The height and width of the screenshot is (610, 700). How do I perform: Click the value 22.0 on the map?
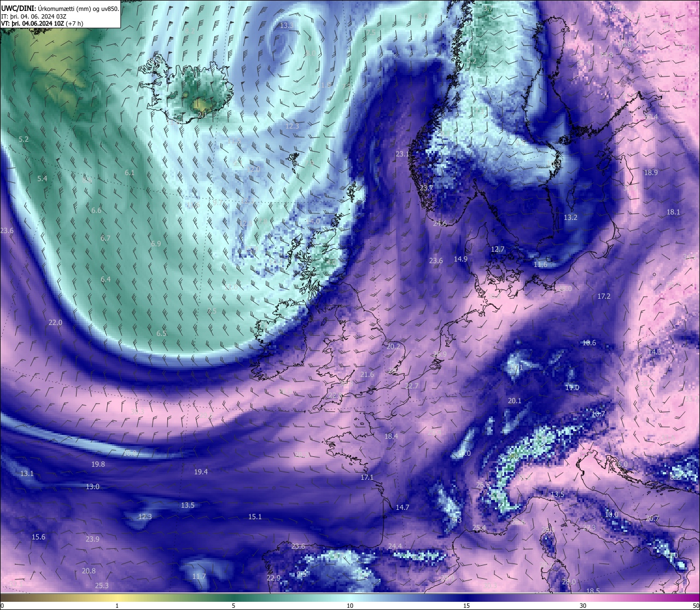tap(55, 322)
